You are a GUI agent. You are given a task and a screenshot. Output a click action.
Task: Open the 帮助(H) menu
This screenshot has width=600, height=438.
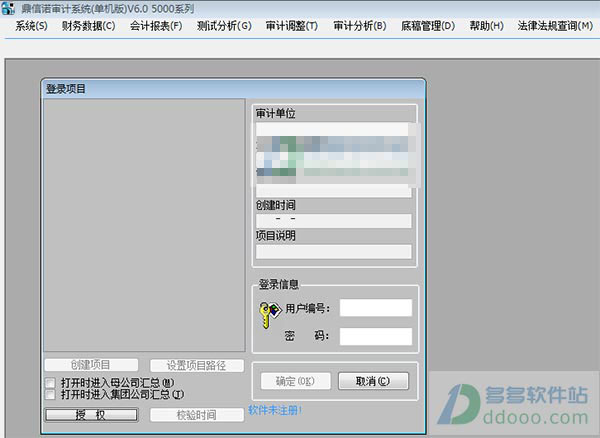pyautogui.click(x=486, y=26)
